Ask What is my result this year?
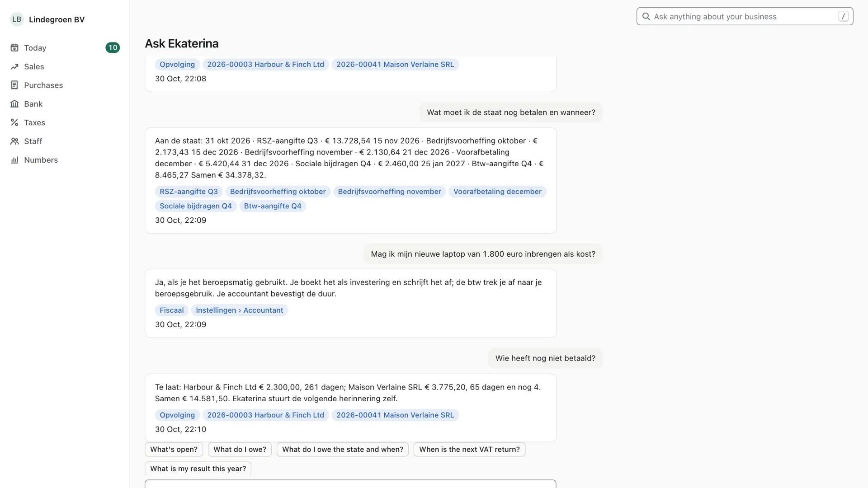This screenshot has height=488, width=868. pos(198,469)
